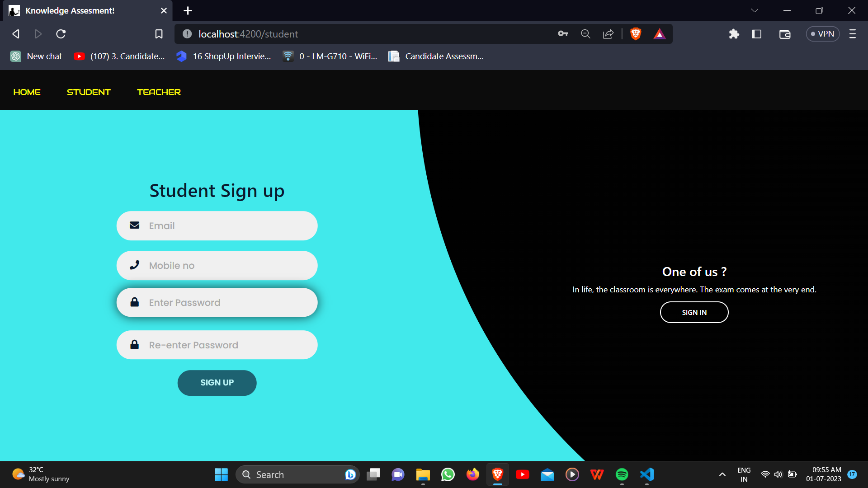Image resolution: width=868 pixels, height=488 pixels.
Task: Click the password key icon in address bar
Action: [x=563, y=34]
